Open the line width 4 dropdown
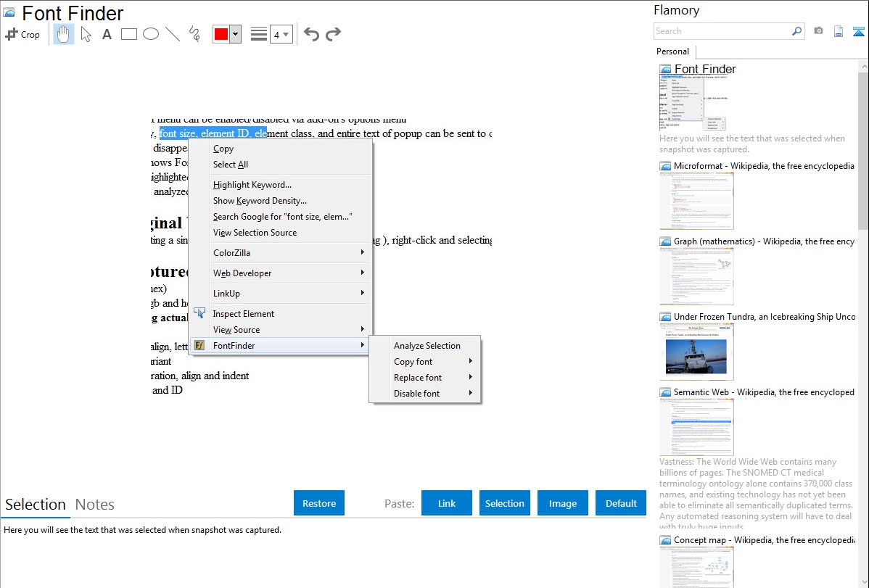 tap(281, 34)
